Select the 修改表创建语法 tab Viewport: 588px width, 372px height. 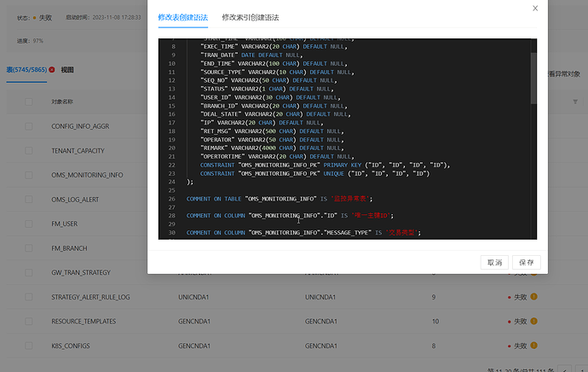click(182, 17)
